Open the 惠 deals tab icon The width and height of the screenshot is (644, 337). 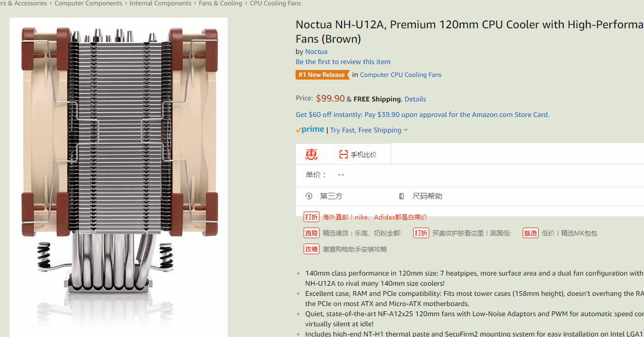(311, 154)
